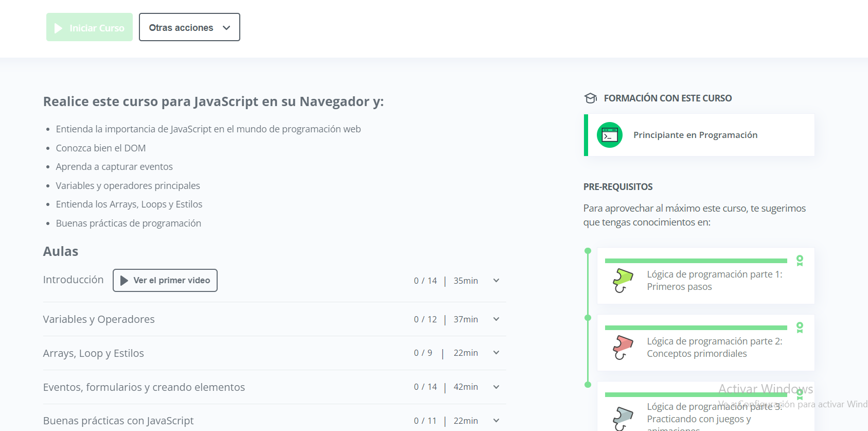This screenshot has width=868, height=431.
Task: Click the green puzzle icon of parte 1
Action: coord(623,281)
